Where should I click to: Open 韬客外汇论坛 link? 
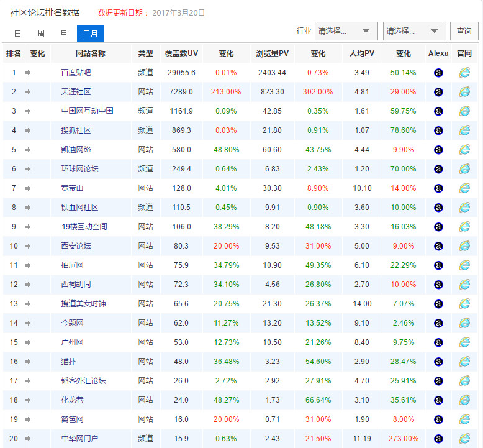pos(83,381)
